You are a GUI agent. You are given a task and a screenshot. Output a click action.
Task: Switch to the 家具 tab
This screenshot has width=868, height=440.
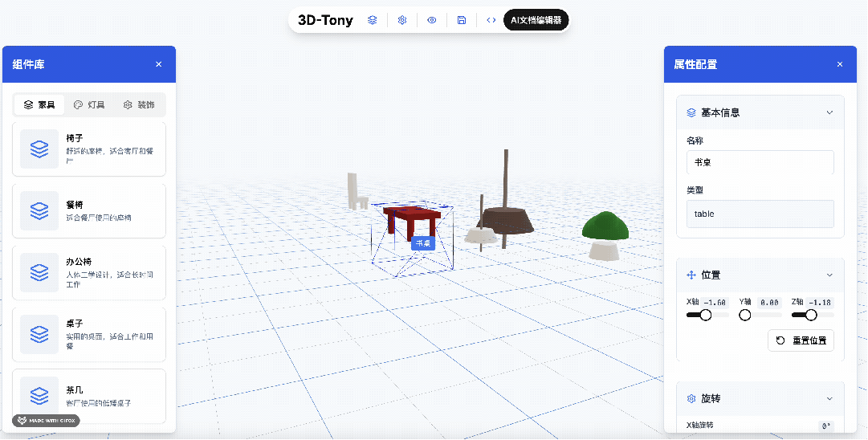click(39, 104)
